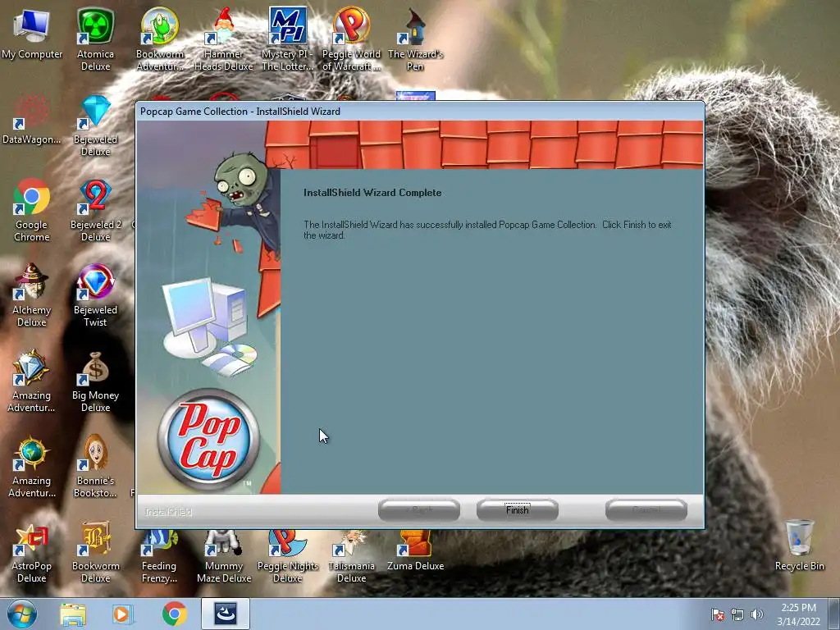Open Big Money Deluxe shortcut
840x630 pixels.
tap(95, 381)
